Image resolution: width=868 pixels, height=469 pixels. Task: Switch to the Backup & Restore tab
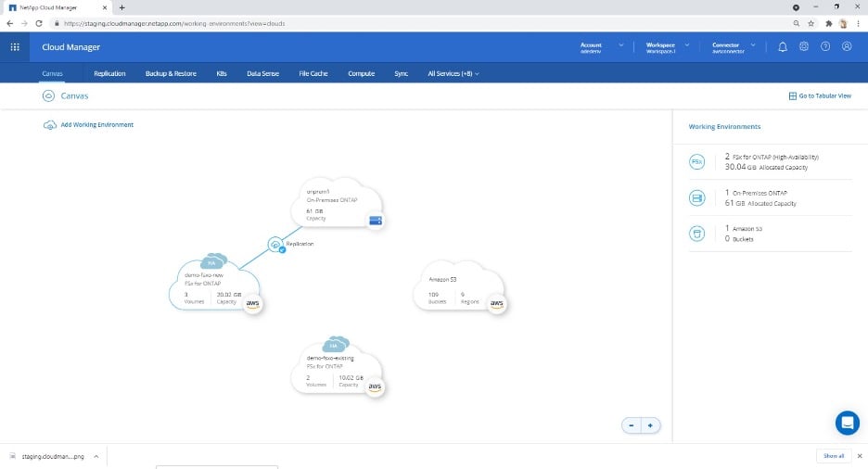[171, 73]
